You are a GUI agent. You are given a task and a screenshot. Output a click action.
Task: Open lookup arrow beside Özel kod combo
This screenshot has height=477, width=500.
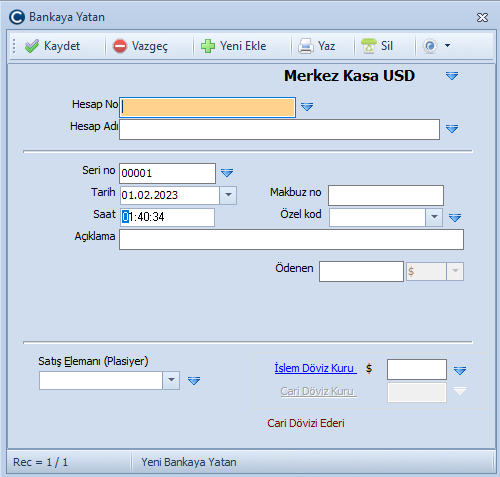pos(455,218)
